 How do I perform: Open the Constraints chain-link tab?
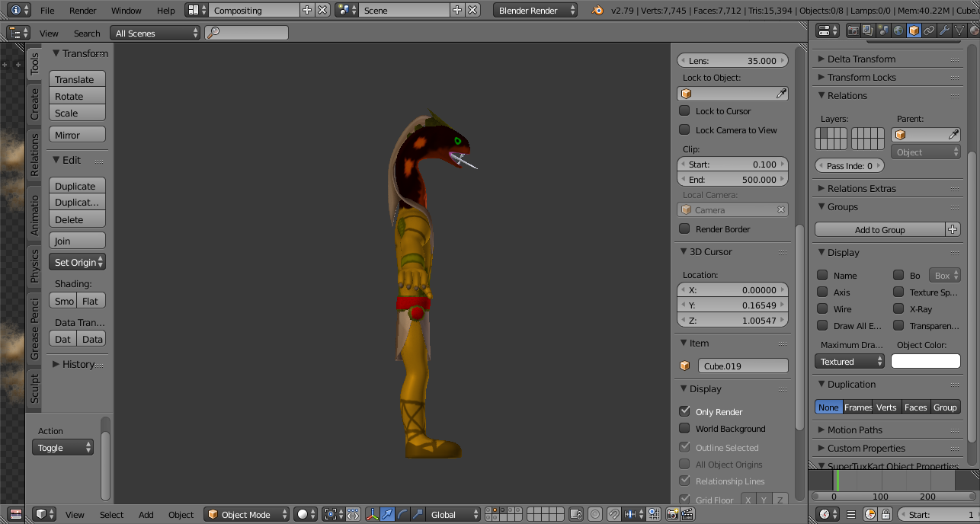click(x=929, y=30)
